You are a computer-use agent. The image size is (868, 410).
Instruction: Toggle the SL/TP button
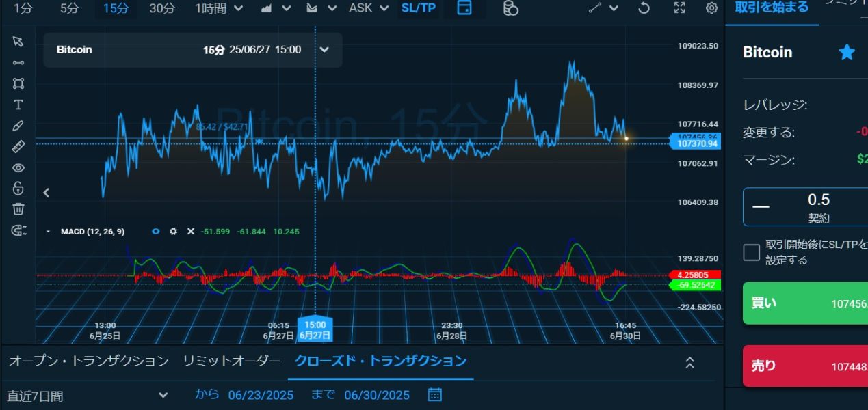click(419, 8)
